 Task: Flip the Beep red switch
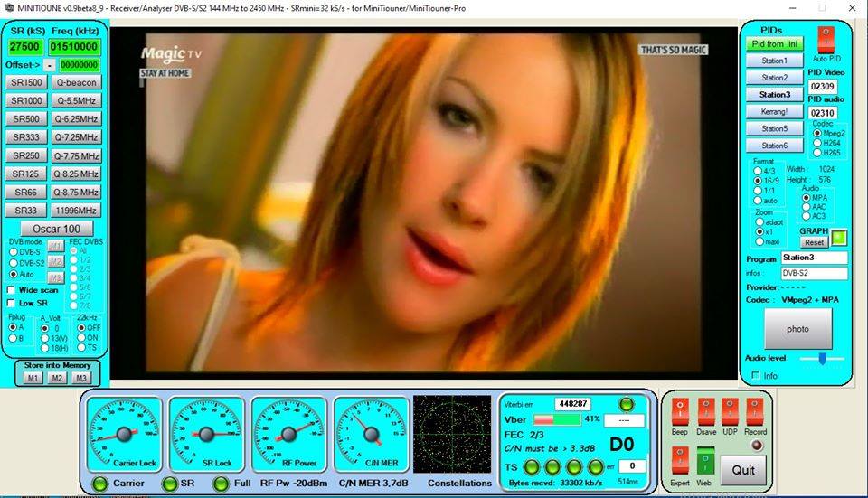pyautogui.click(x=679, y=411)
